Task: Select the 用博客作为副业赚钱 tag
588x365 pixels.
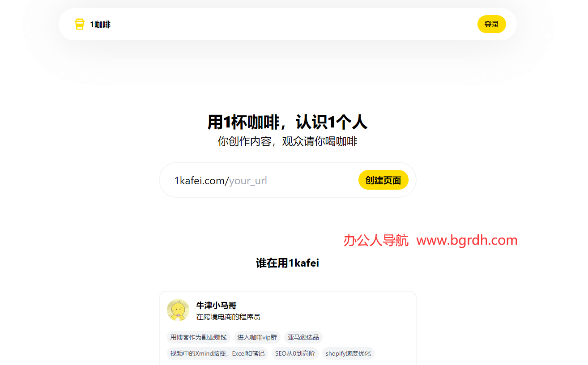Action: [198, 337]
